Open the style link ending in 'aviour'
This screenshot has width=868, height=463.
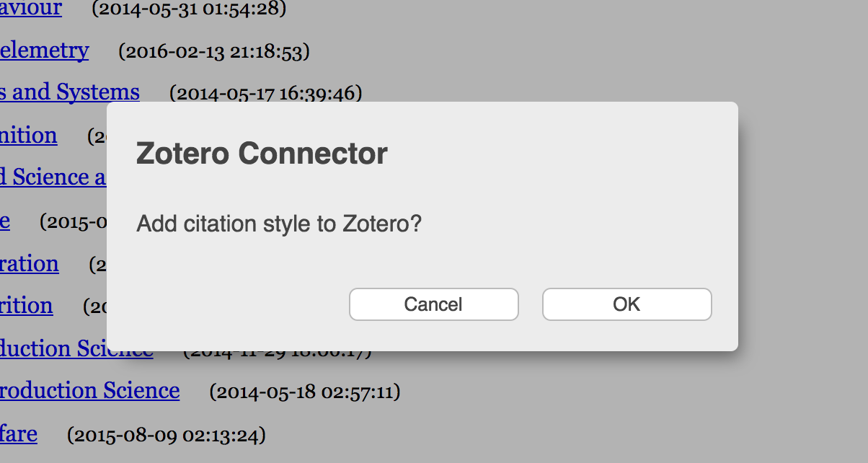29,9
